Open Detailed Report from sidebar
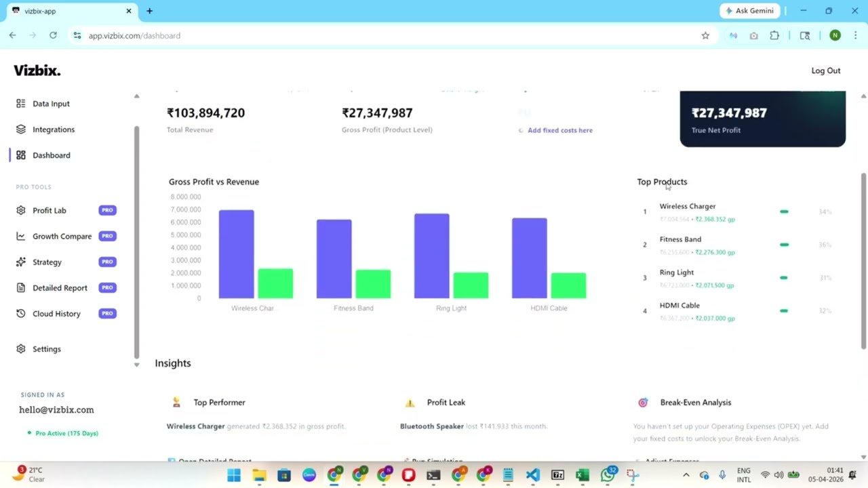This screenshot has width=868, height=488. point(60,288)
